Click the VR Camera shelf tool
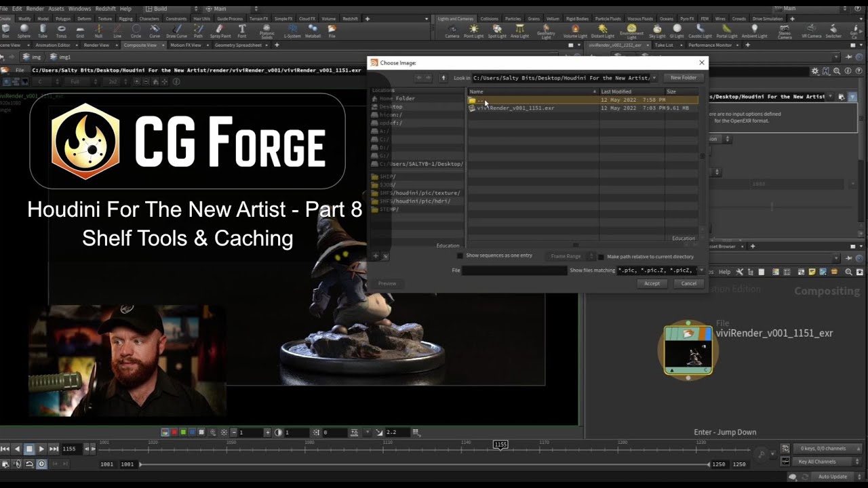Screen dimensions: 868x488 (811, 31)
